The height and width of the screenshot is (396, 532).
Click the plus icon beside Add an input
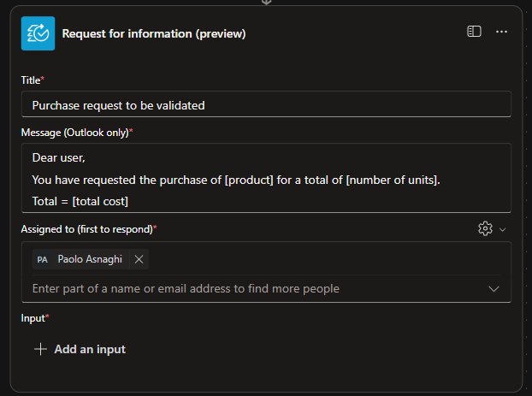pos(39,349)
